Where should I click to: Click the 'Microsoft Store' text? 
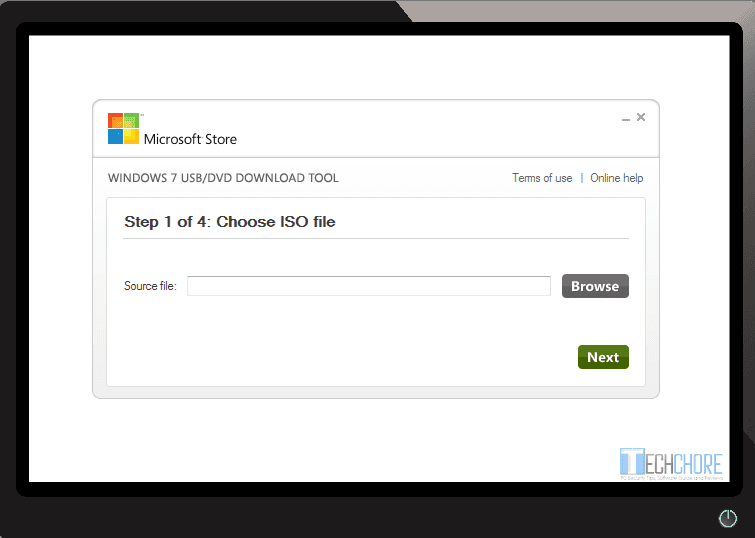pyautogui.click(x=190, y=139)
